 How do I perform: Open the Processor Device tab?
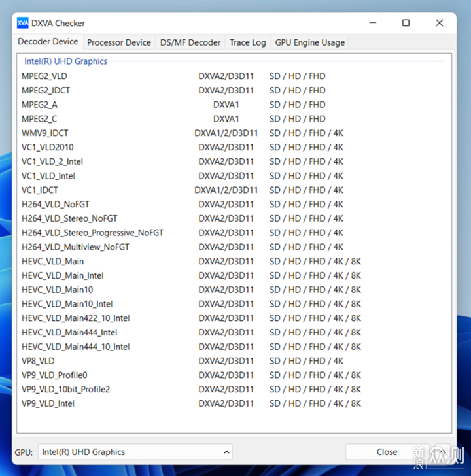(x=119, y=42)
